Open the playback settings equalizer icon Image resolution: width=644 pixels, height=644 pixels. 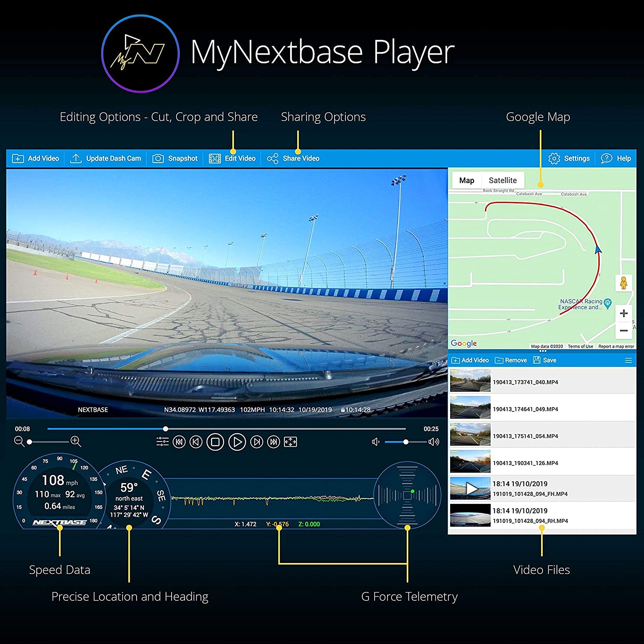click(163, 442)
